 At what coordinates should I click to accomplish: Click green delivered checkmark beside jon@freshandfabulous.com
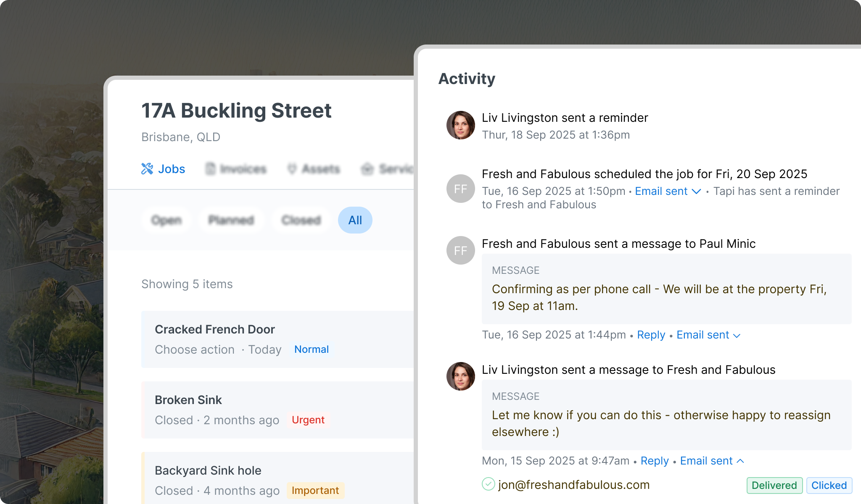488,484
